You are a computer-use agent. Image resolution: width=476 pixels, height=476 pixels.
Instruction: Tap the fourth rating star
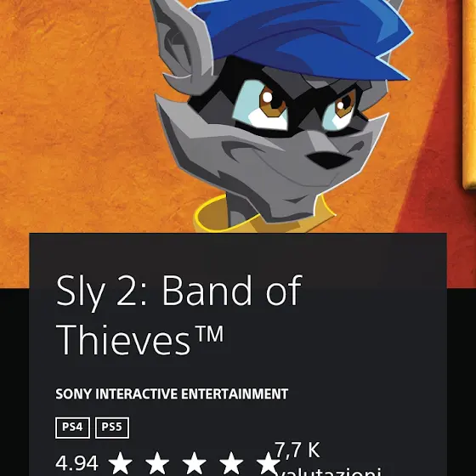tap(231, 463)
